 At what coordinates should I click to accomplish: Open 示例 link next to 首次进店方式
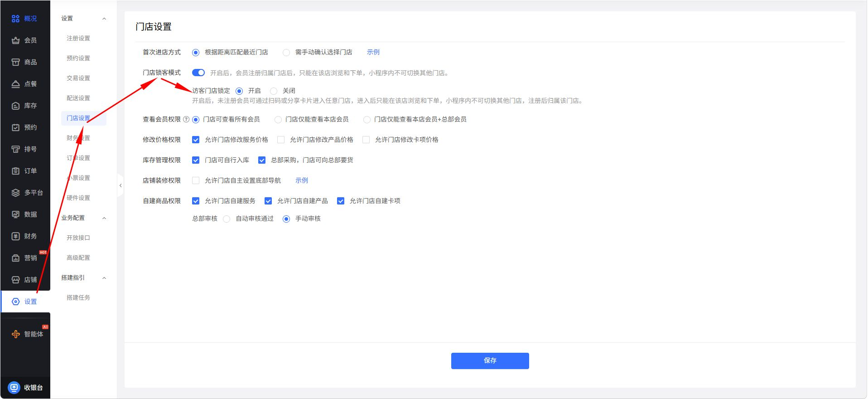pos(373,52)
